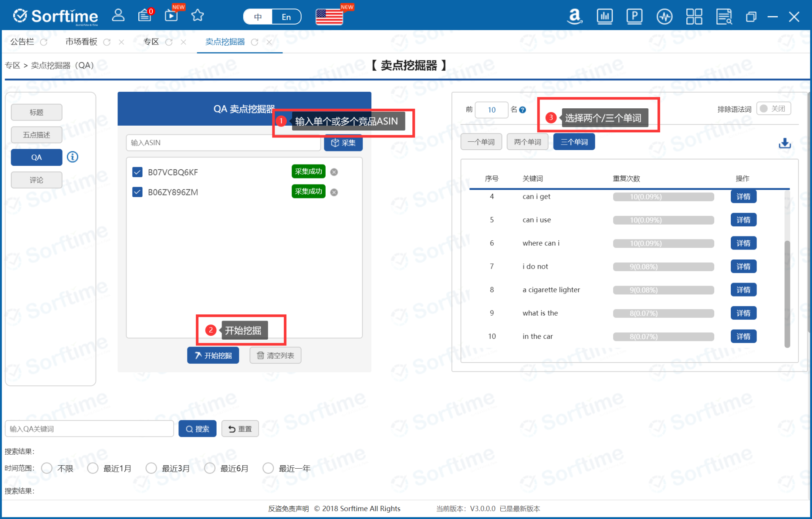Refresh the 卖点挖掘器 tab

(x=255, y=42)
